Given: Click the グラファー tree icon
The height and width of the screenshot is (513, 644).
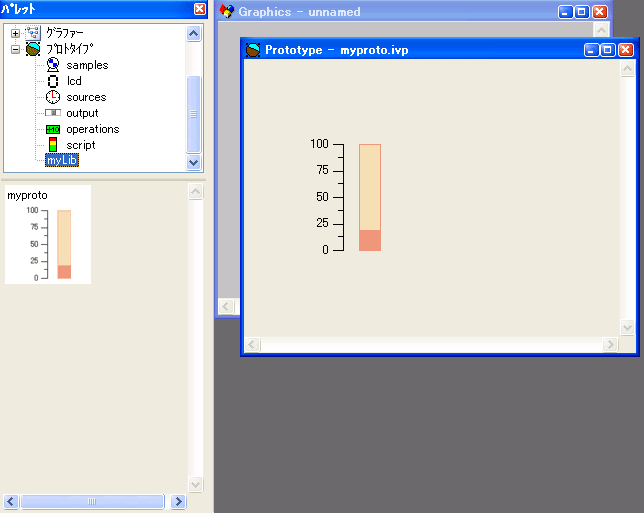Looking at the screenshot, I should pyautogui.click(x=33, y=33).
